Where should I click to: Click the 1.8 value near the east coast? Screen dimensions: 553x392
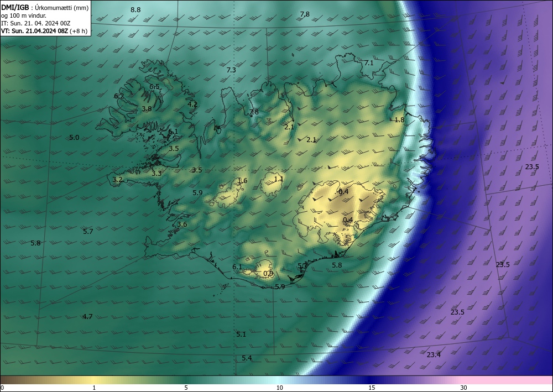pyautogui.click(x=399, y=120)
